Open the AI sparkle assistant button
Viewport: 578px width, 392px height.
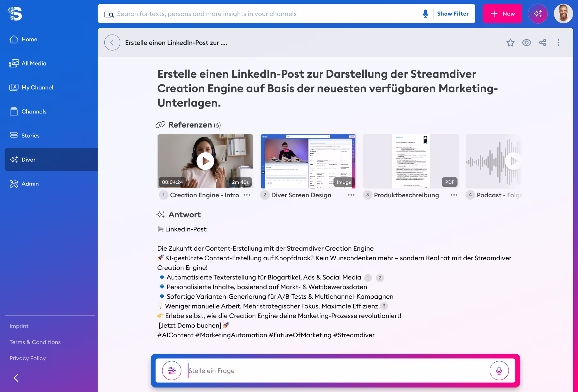point(538,14)
